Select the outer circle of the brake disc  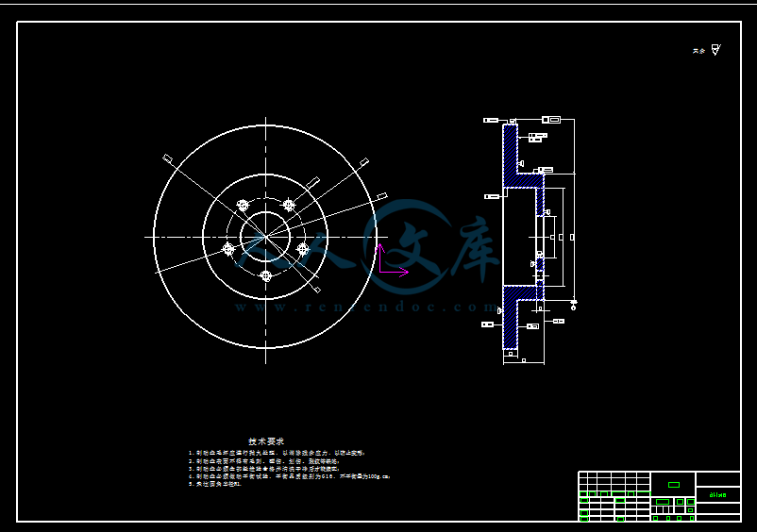154,236
